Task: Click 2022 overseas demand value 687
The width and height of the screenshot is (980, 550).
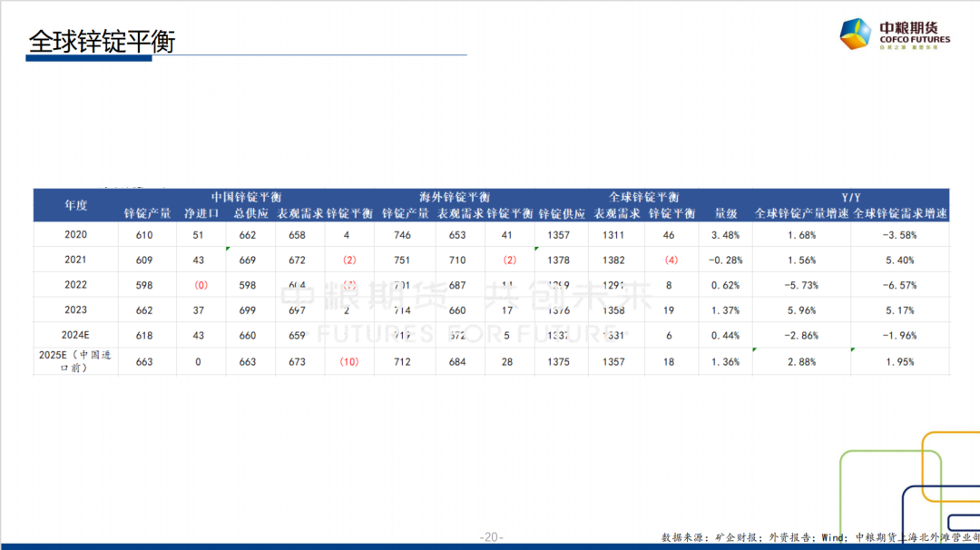Action: (457, 285)
